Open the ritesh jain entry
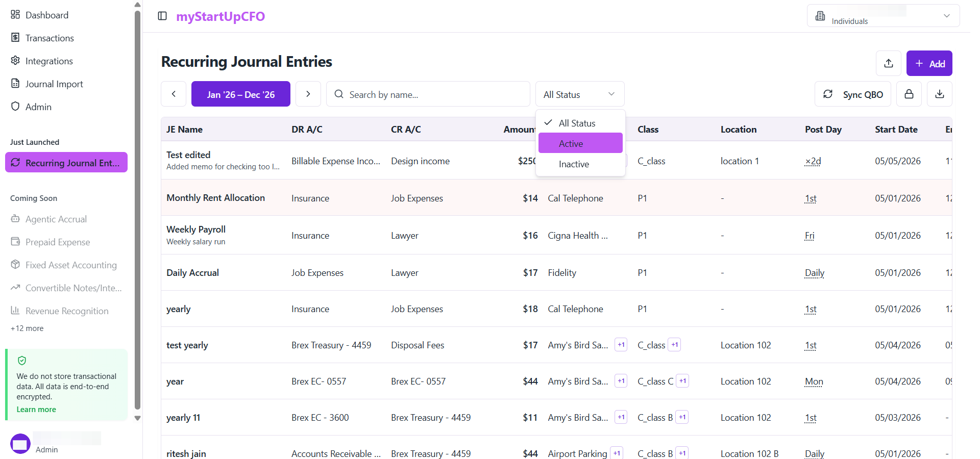 [x=186, y=453]
